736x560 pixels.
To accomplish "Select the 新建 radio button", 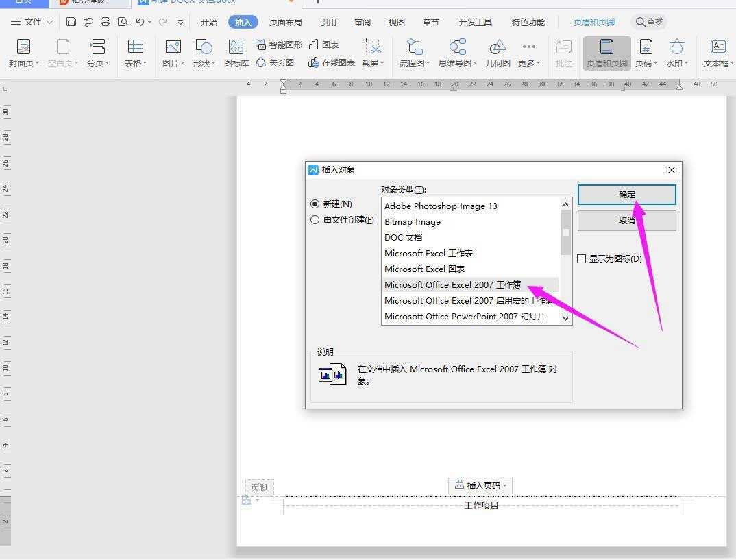I will click(x=315, y=204).
